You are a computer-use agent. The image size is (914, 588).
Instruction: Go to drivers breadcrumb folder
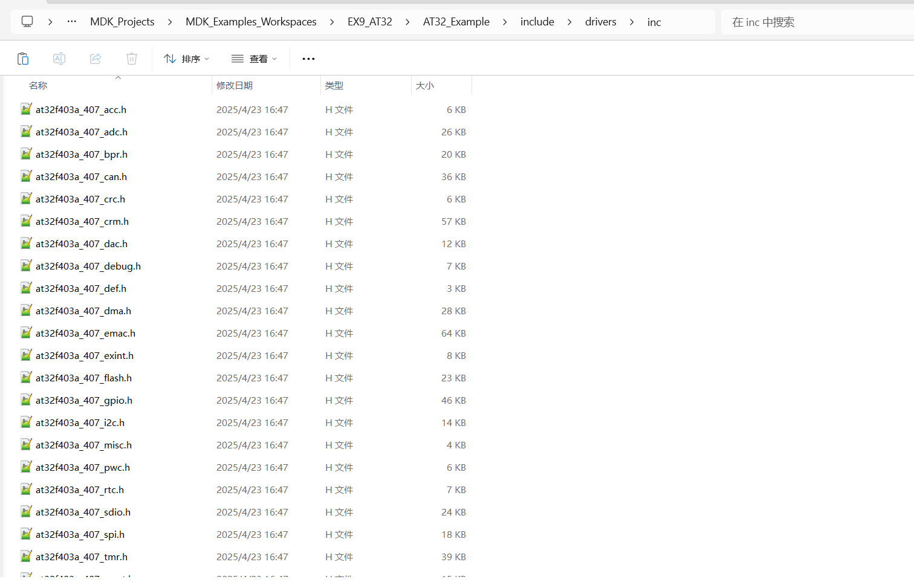[x=601, y=22]
